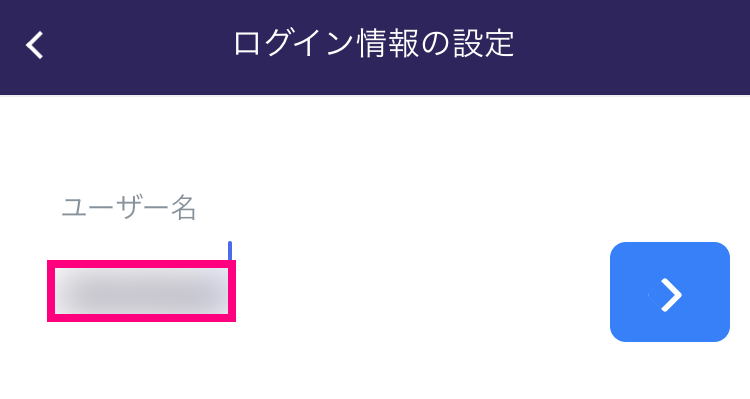750x399 pixels.
Task: Return to previous screen with left arrow
Action: (35, 45)
